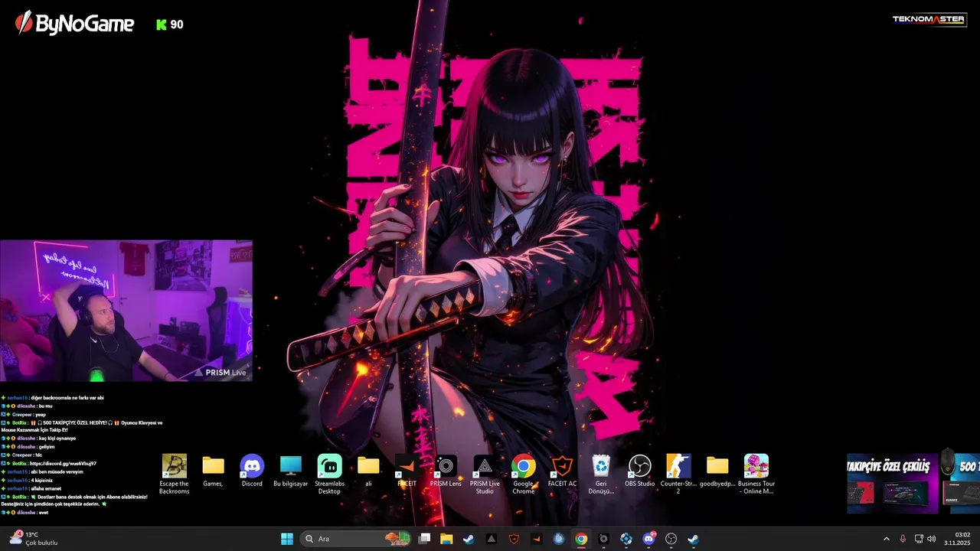Select PRISM Live Studio desktop shortcut
The height and width of the screenshot is (551, 980).
pos(485,474)
